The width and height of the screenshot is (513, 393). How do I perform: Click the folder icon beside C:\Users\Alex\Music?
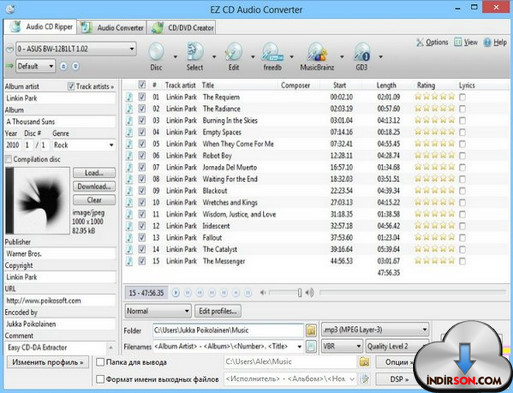pyautogui.click(x=364, y=362)
